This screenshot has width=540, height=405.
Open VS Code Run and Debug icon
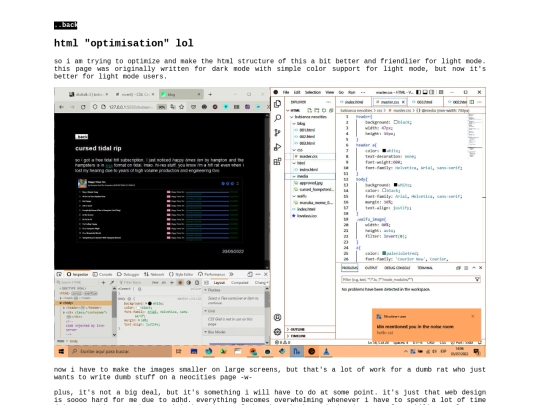[277, 147]
